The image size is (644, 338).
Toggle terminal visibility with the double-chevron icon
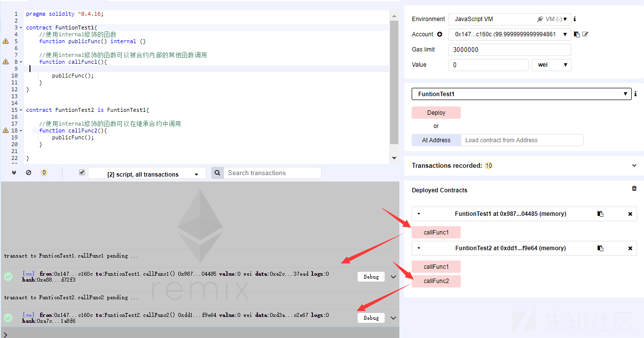pyautogui.click(x=14, y=173)
